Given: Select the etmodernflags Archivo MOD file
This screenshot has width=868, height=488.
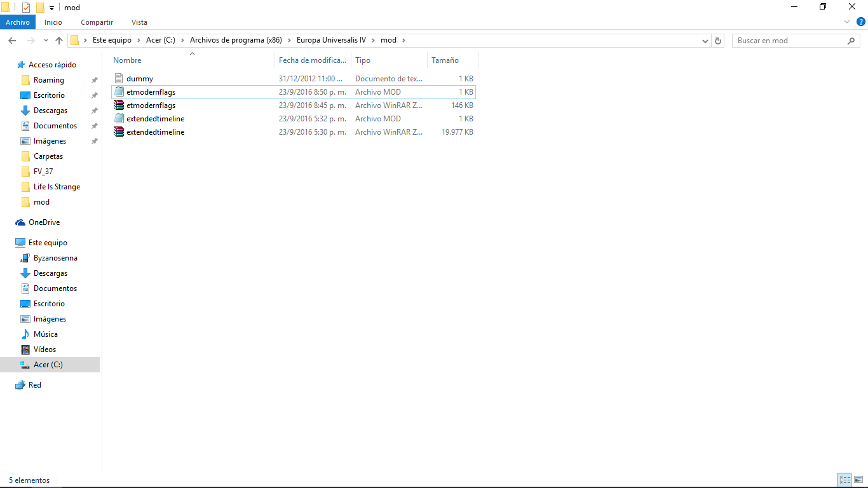Looking at the screenshot, I should (294, 92).
